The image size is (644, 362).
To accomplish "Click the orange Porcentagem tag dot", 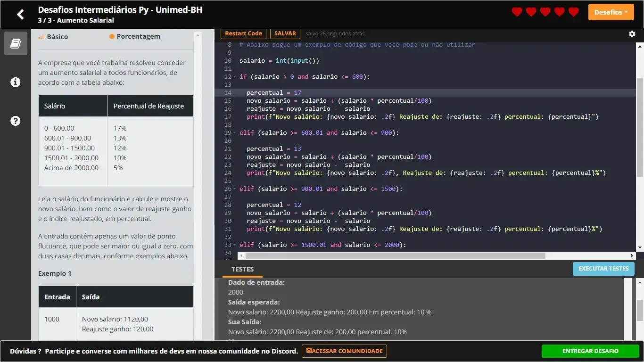I will pyautogui.click(x=112, y=36).
